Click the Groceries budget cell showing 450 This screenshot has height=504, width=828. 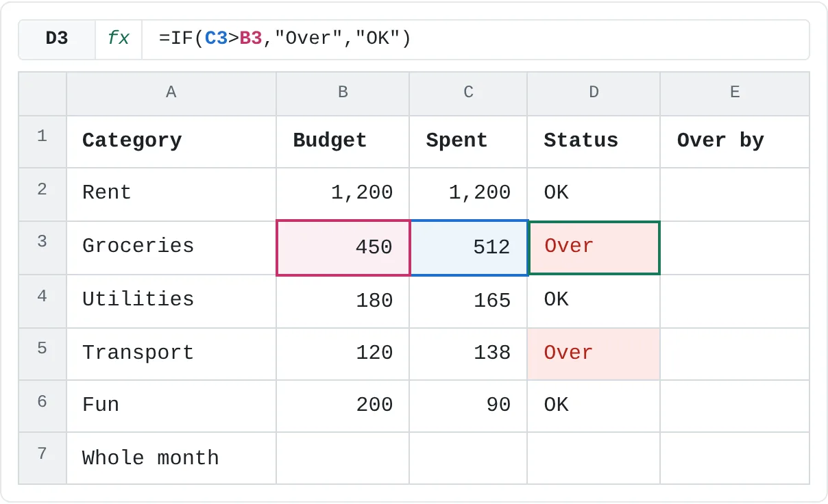(x=343, y=247)
